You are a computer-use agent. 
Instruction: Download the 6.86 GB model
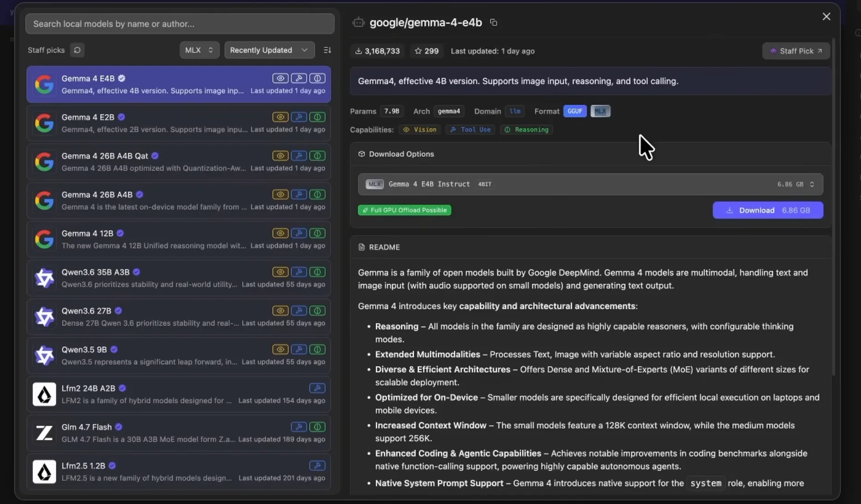768,210
